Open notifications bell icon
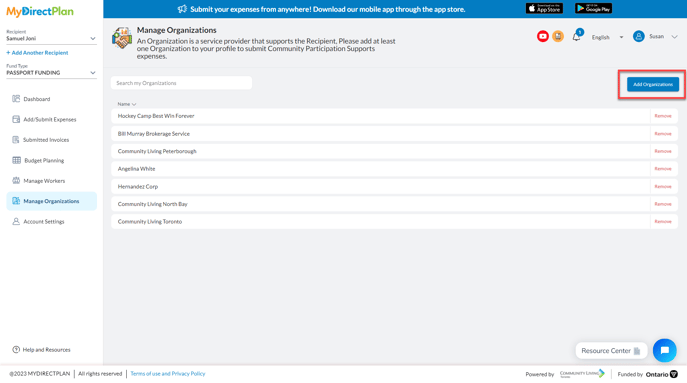This screenshot has height=383, width=687. click(x=577, y=37)
